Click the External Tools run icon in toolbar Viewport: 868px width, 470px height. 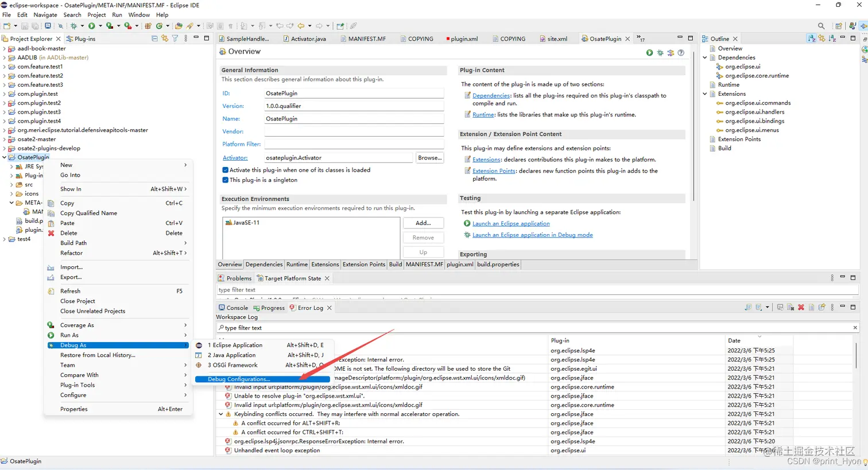coord(127,26)
